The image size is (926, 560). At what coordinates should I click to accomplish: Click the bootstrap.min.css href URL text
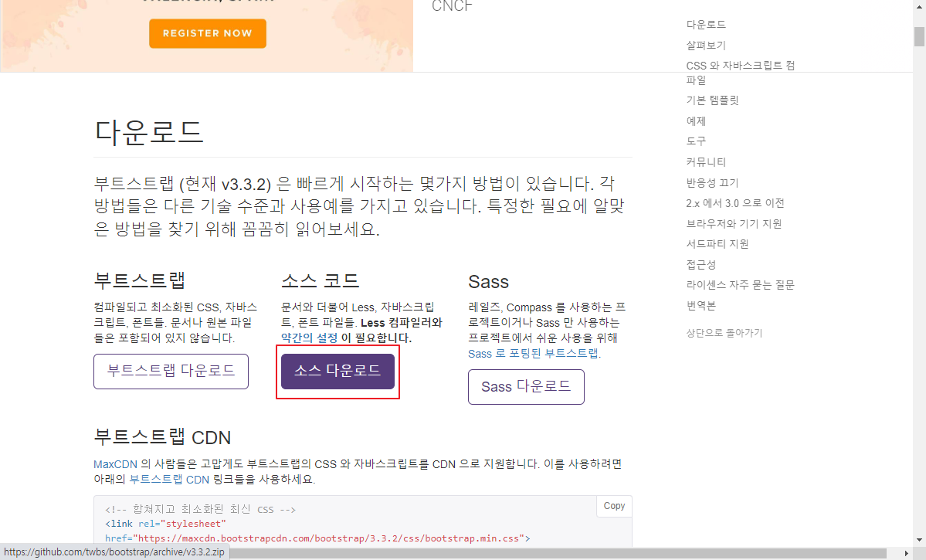[x=331, y=538]
